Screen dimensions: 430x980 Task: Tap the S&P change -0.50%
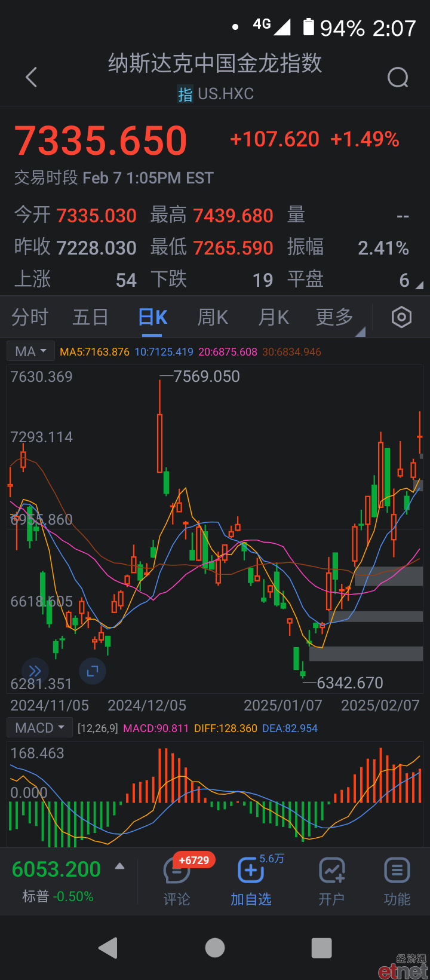coord(73,897)
